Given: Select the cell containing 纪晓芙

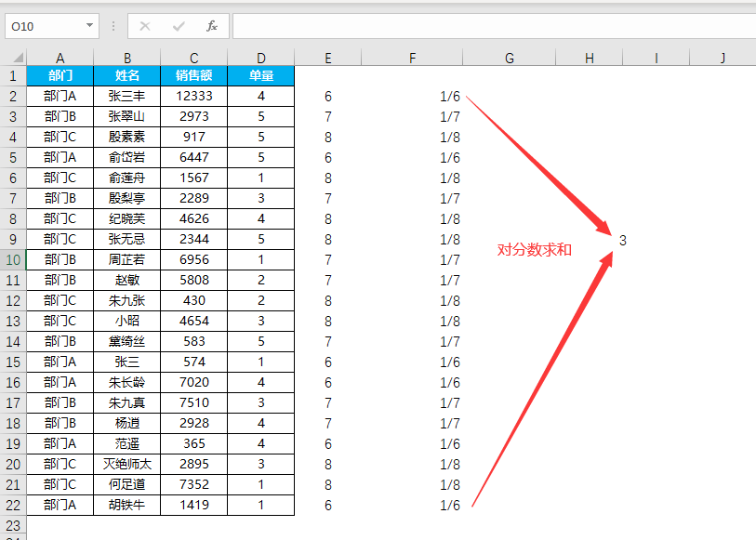Looking at the screenshot, I should pyautogui.click(x=126, y=218).
